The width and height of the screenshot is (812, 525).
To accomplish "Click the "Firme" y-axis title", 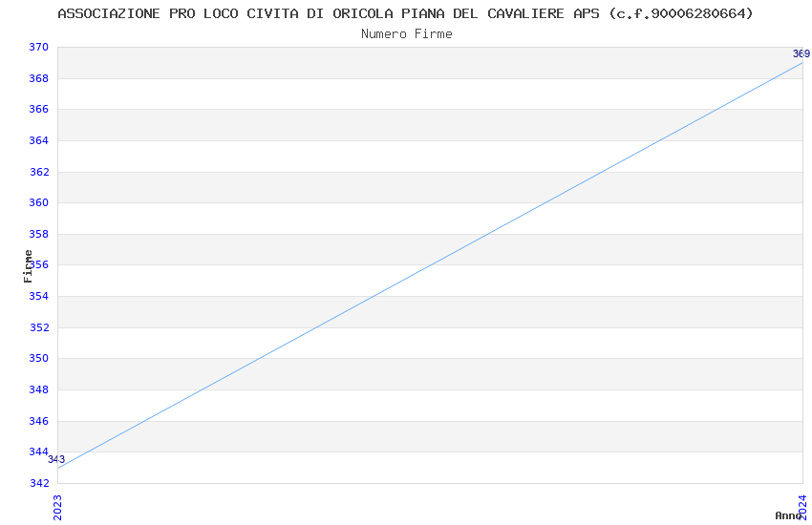I will tap(28, 266).
